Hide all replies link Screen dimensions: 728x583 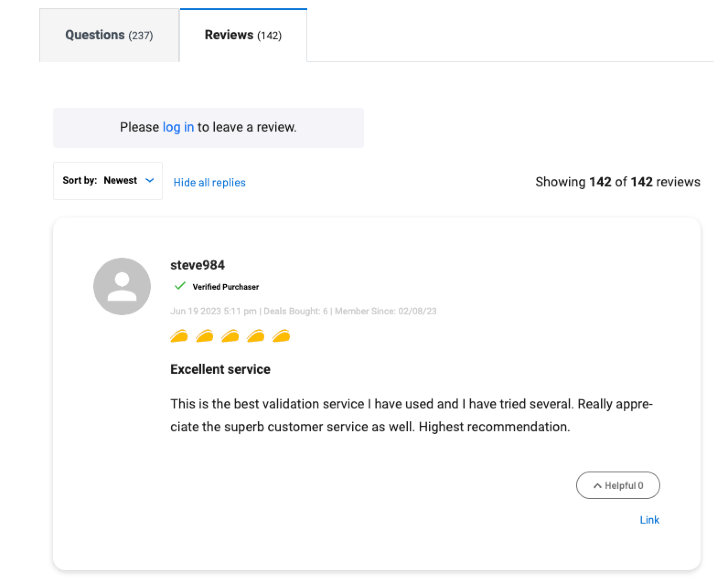209,182
